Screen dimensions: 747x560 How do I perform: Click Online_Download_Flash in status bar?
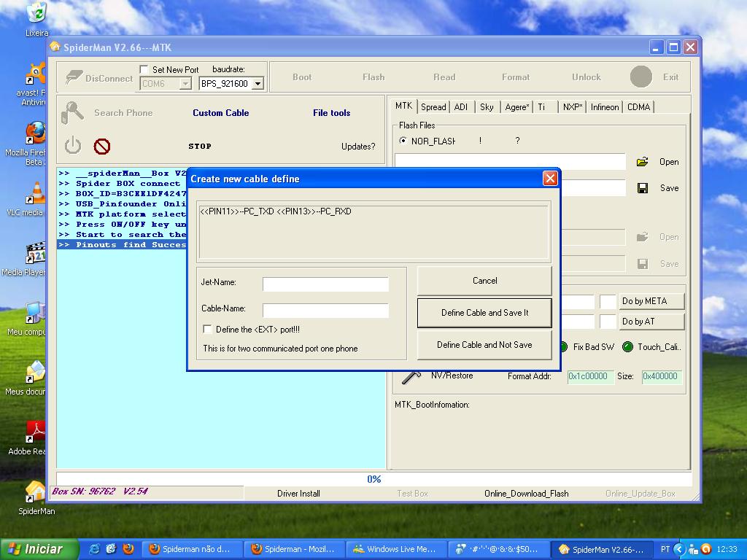point(527,494)
